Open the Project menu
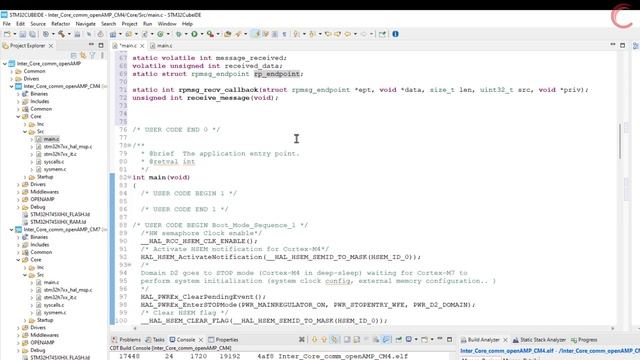The image size is (640, 360). pyautogui.click(x=129, y=24)
